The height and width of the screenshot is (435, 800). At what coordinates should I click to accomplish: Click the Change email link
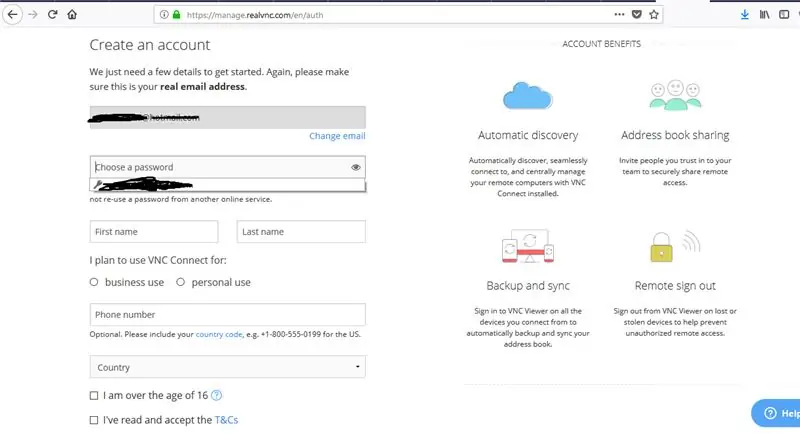click(337, 136)
